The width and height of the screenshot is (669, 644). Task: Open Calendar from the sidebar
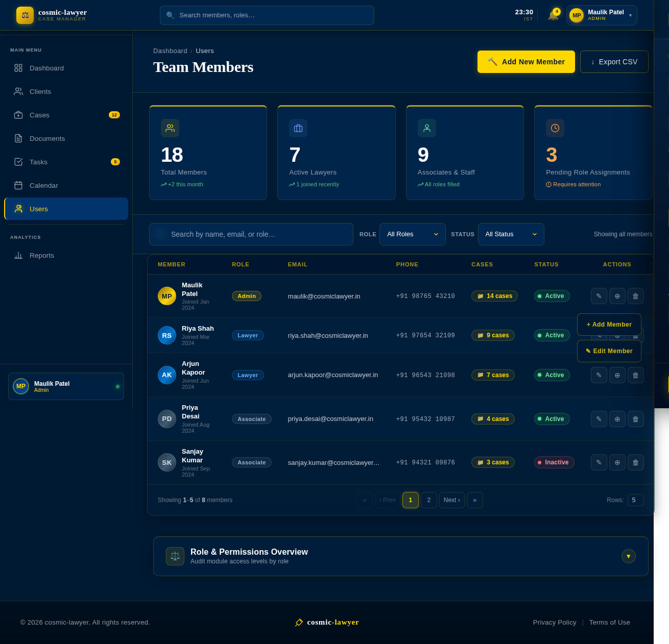43,185
